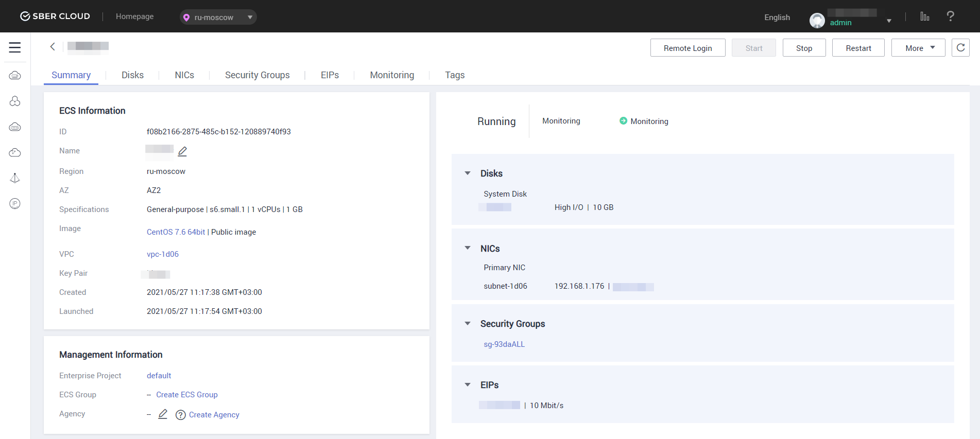
Task: Open the hamburger navigation menu
Action: pos(15,47)
